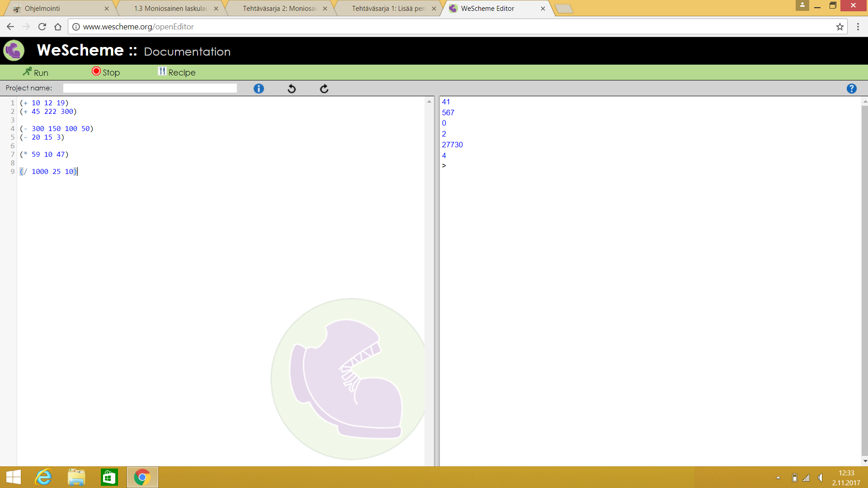The image size is (868, 488).
Task: Open Internet Explorer from taskbar
Action: pyautogui.click(x=44, y=477)
